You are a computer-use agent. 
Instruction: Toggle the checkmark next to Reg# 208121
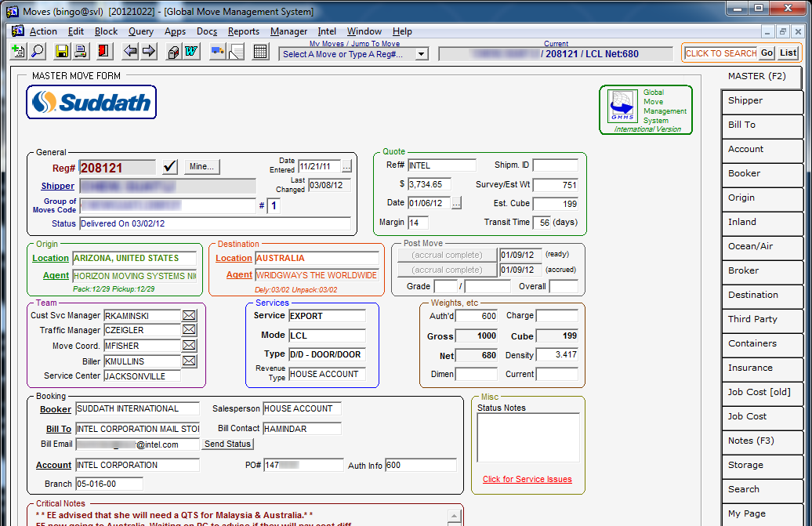pos(170,167)
